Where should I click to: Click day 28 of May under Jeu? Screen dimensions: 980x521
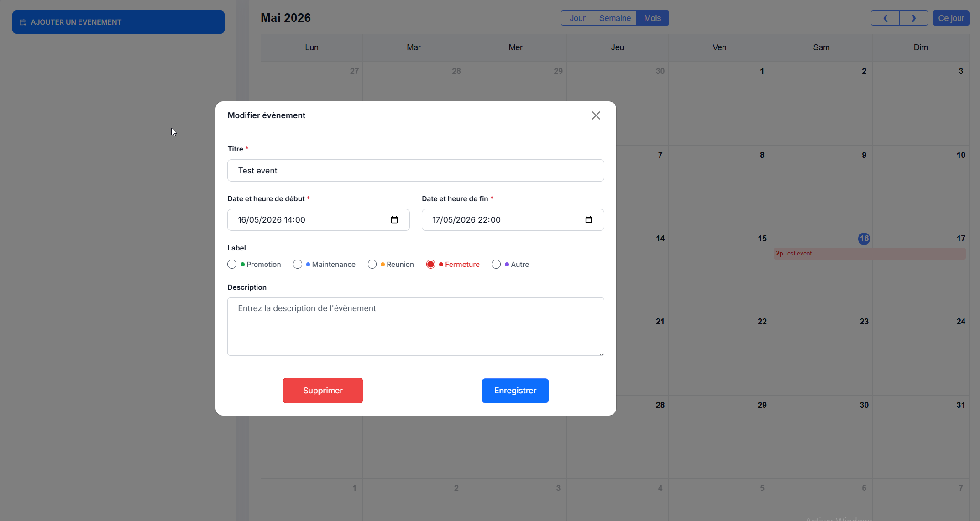[x=660, y=405]
